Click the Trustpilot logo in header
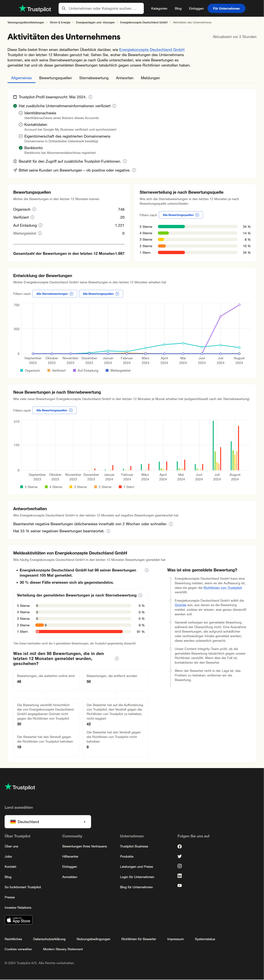Viewport: 264px width, 980px height. tap(35, 8)
